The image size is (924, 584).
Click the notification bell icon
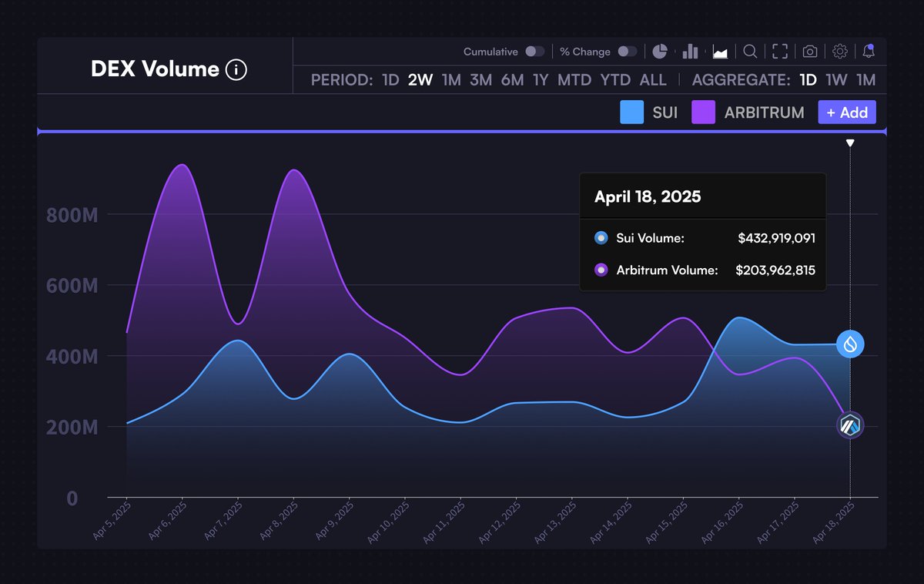click(869, 52)
